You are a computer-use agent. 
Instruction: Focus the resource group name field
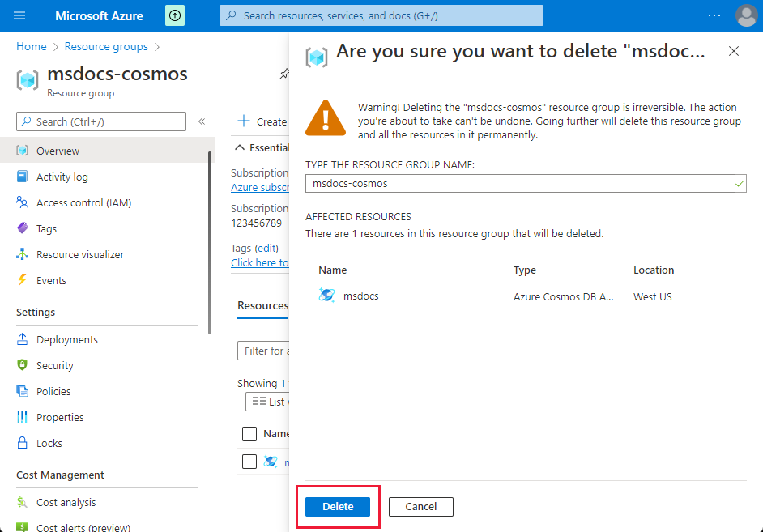pos(526,184)
